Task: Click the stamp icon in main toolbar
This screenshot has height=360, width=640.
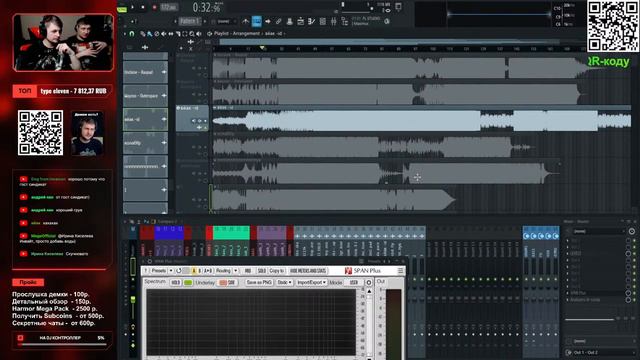Action: (289, 21)
